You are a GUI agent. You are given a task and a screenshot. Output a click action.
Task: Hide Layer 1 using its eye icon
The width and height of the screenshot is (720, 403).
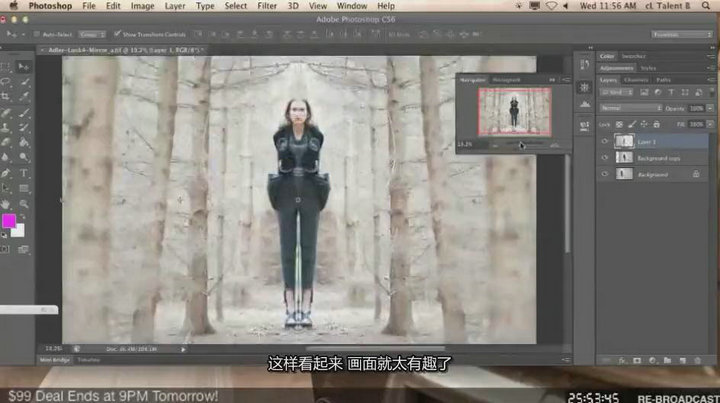coord(605,142)
